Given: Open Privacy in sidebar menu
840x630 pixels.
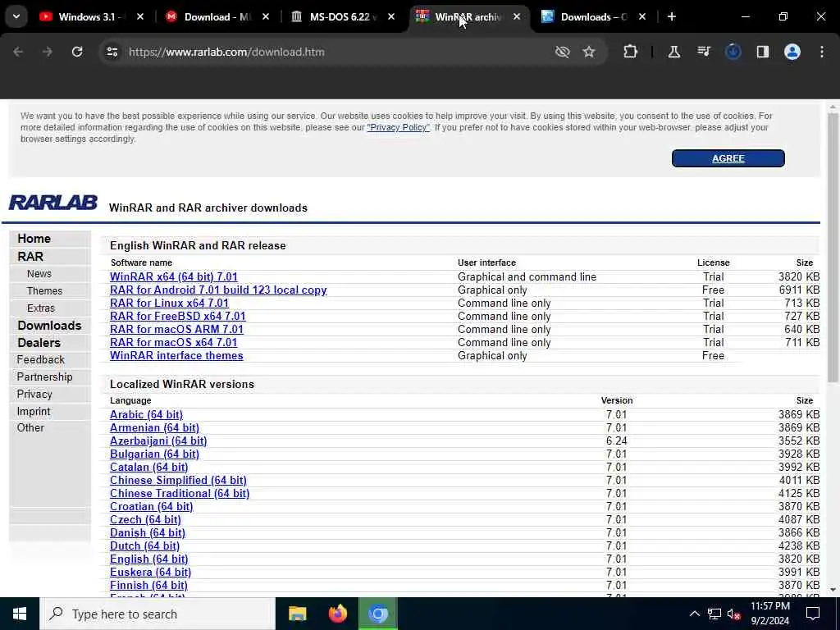Looking at the screenshot, I should click(34, 395).
